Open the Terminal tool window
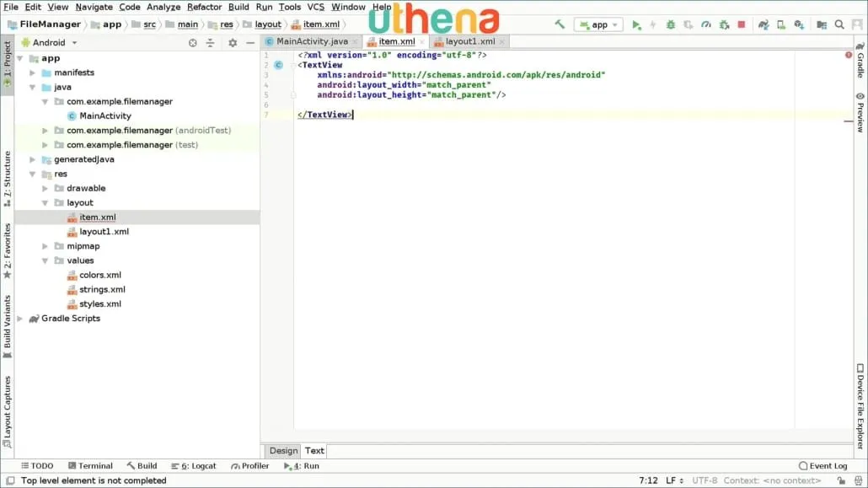Viewport: 868px width, 488px height. 90,466
